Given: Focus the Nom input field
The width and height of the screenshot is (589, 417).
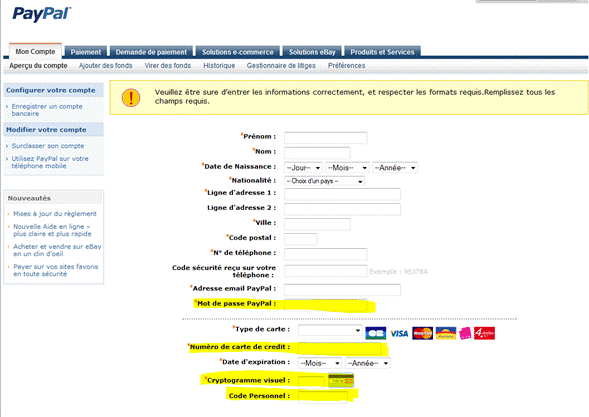Looking at the screenshot, I should (317, 153).
